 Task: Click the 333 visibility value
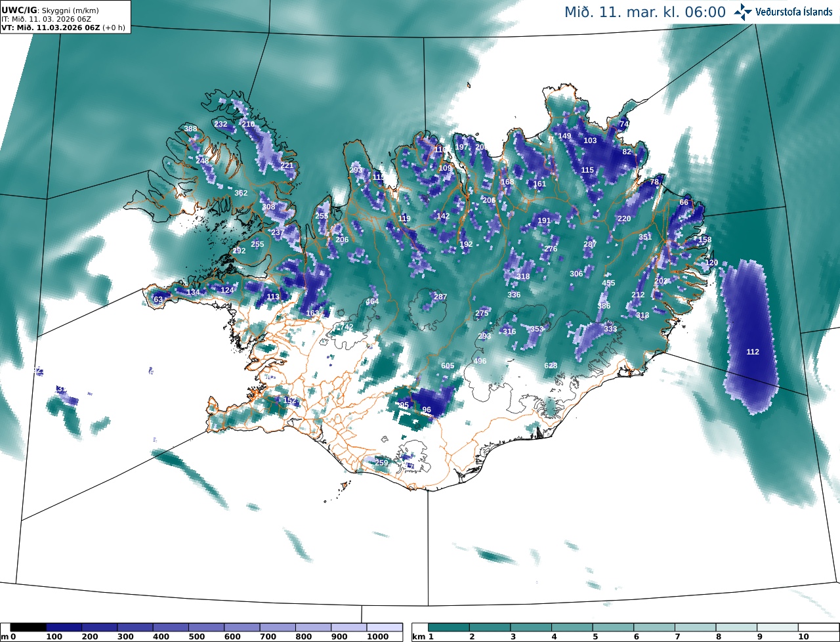click(610, 329)
